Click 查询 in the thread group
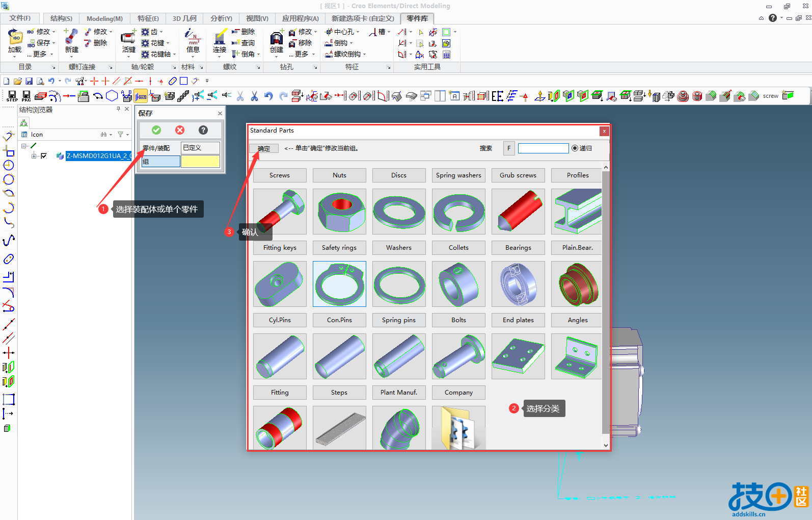The image size is (812, 520). click(243, 43)
